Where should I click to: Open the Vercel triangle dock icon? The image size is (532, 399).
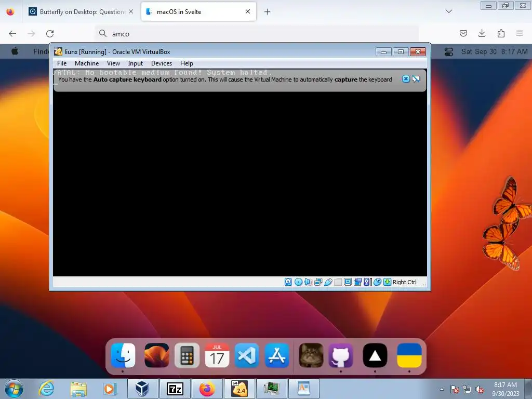[x=375, y=355]
